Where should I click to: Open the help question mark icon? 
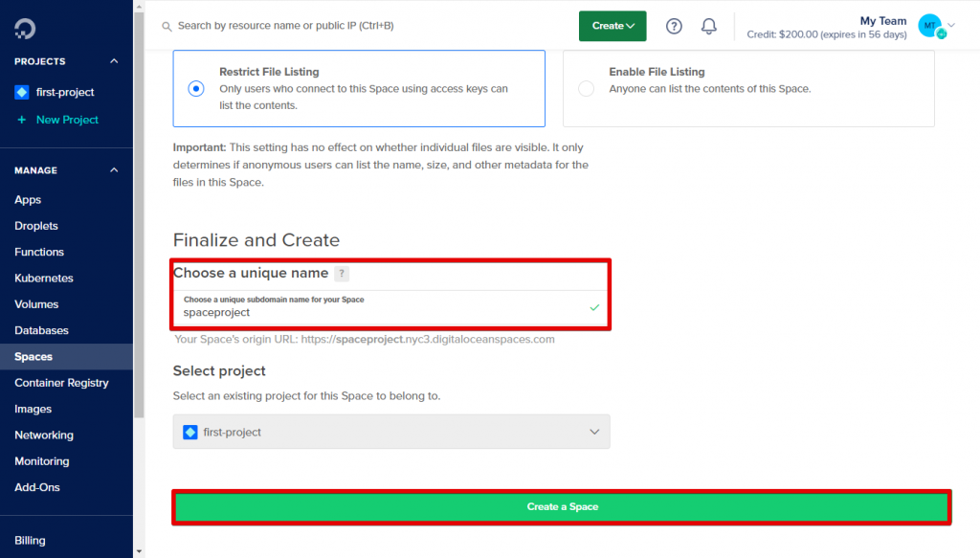point(674,26)
